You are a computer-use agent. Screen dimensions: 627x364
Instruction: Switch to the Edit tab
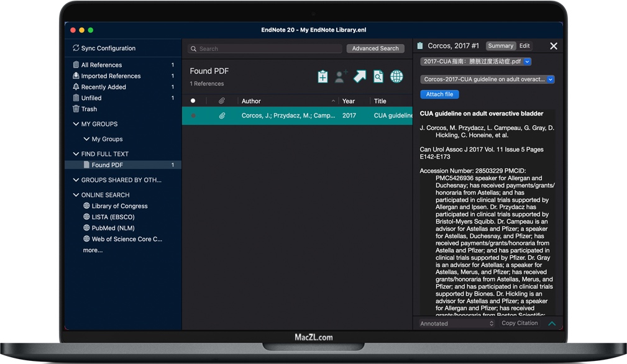click(x=524, y=46)
